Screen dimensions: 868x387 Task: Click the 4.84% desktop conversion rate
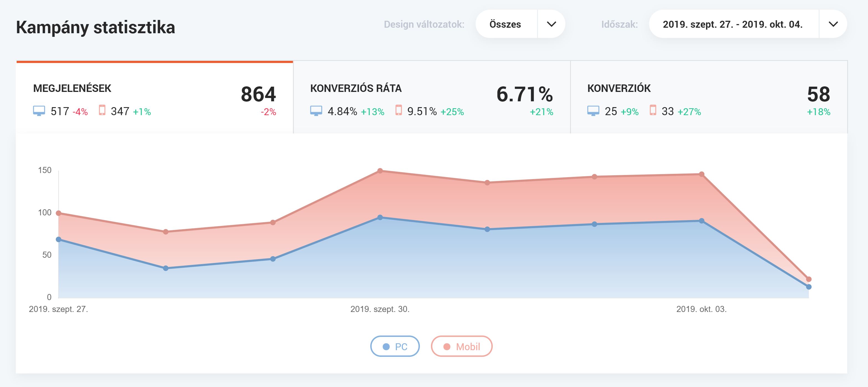click(342, 111)
